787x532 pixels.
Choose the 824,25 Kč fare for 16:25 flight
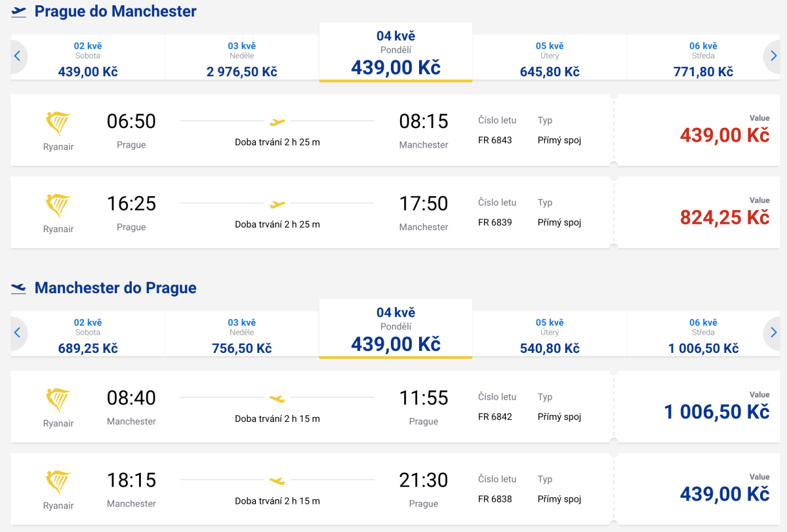pos(724,217)
